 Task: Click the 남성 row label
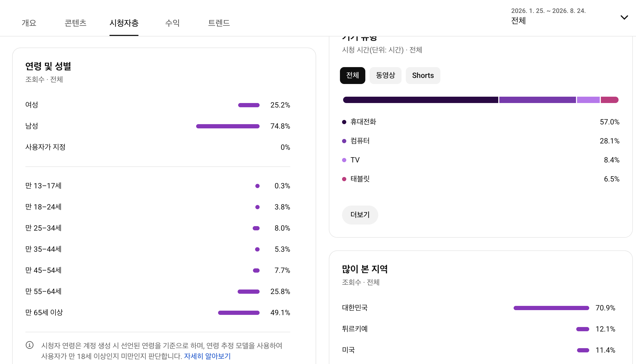(x=32, y=126)
